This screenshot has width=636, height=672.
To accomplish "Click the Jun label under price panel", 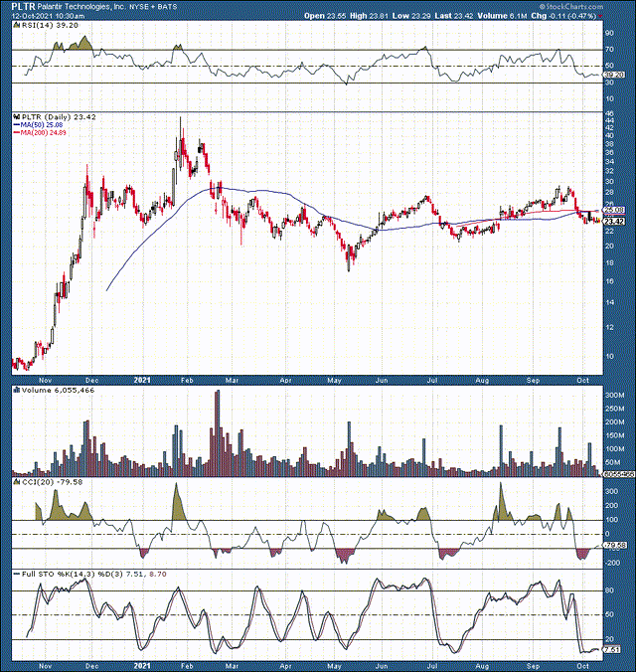I will [x=382, y=381].
